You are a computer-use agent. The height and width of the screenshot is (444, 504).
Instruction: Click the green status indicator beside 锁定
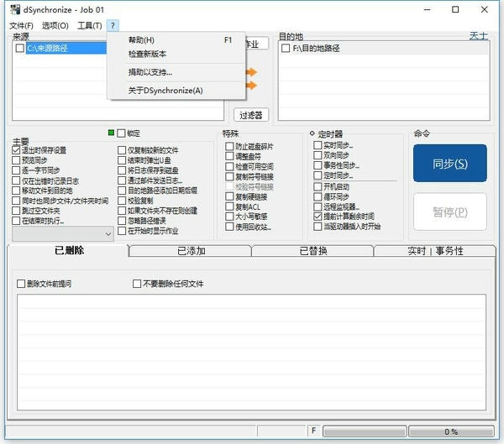tap(111, 133)
